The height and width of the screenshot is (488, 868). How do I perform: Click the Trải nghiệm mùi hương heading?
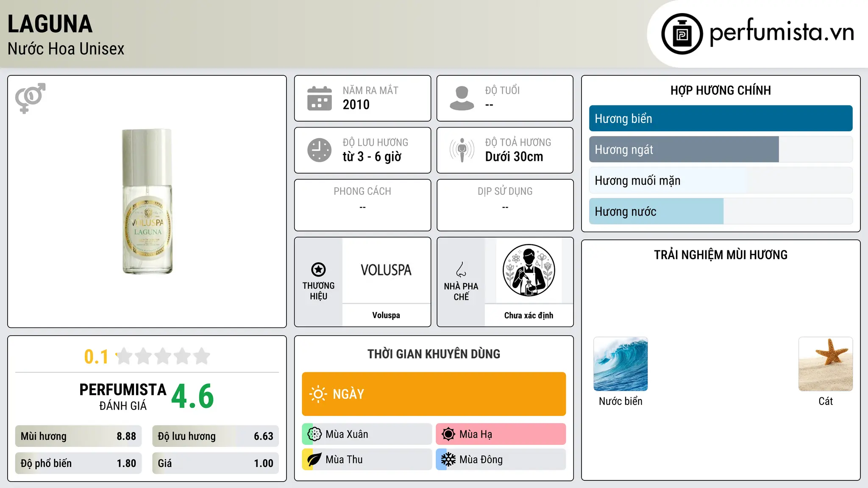[x=721, y=255]
